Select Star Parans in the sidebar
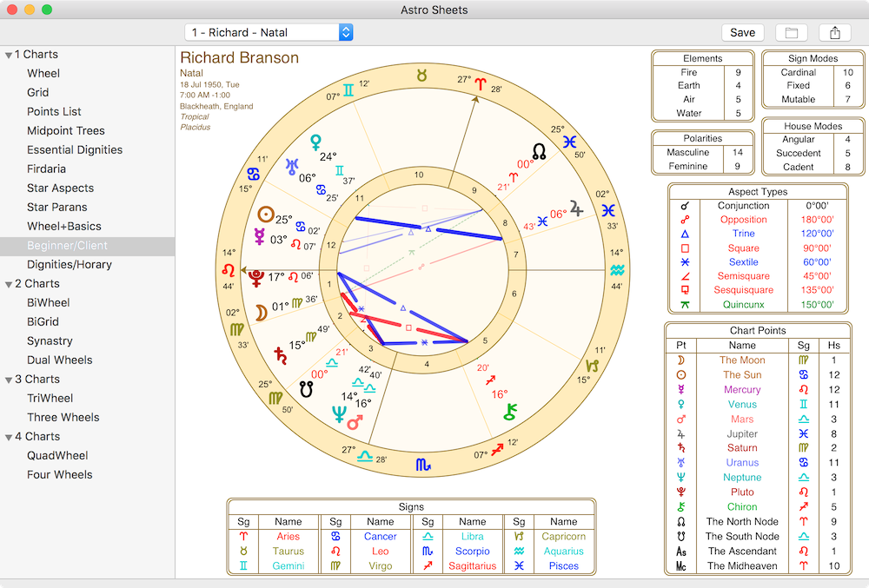Image resolution: width=869 pixels, height=588 pixels. click(57, 207)
